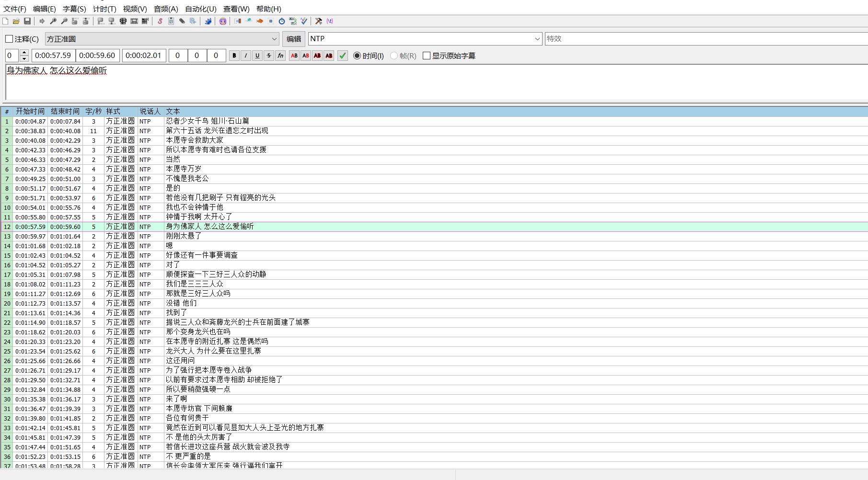The image size is (868, 480).
Task: Open the 帮助(H) menu
Action: pyautogui.click(x=269, y=9)
